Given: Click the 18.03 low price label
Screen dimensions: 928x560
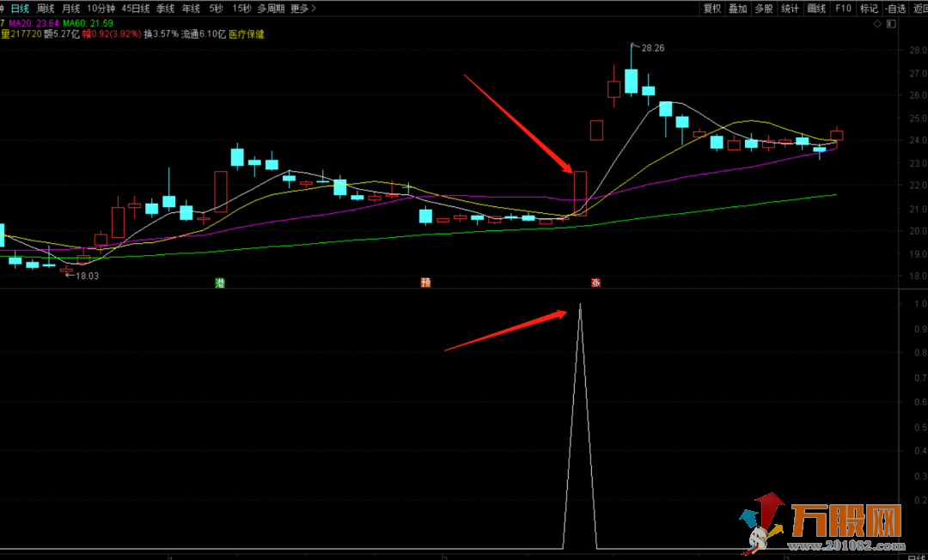Looking at the screenshot, I should click(87, 276).
